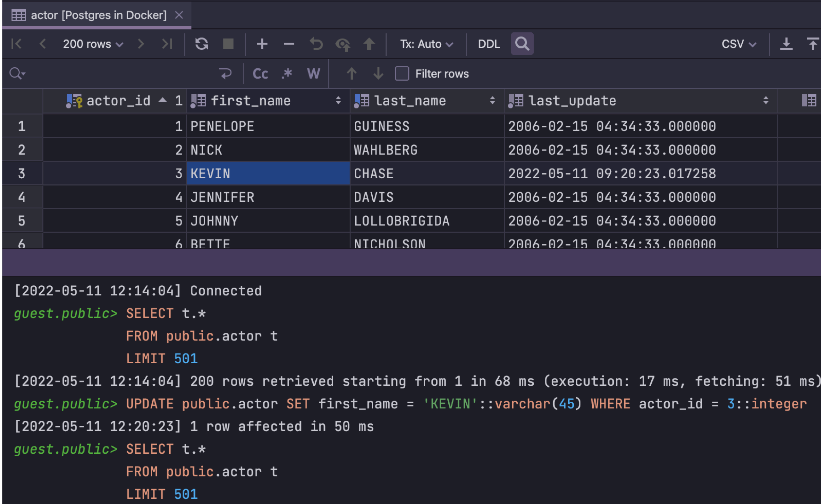Open the column list icon at table corner
The width and height of the screenshot is (821, 504).
click(x=809, y=100)
